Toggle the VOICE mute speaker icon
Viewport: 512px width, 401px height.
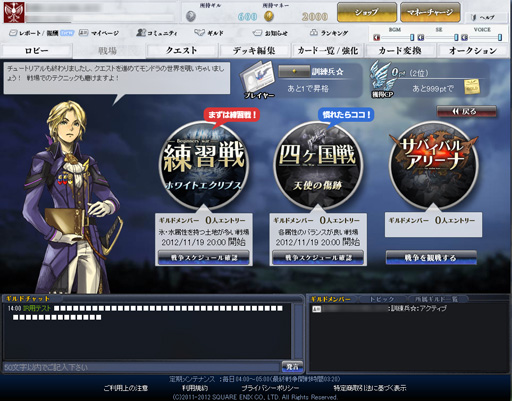(465, 38)
